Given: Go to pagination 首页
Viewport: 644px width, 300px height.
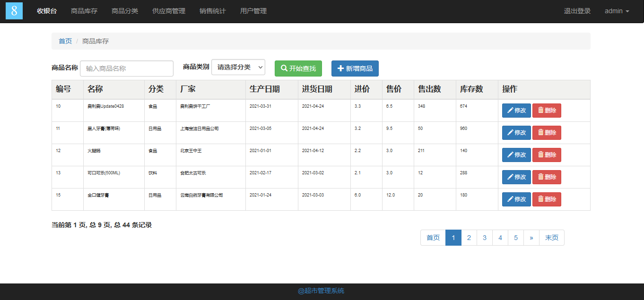Looking at the screenshot, I should tap(433, 238).
